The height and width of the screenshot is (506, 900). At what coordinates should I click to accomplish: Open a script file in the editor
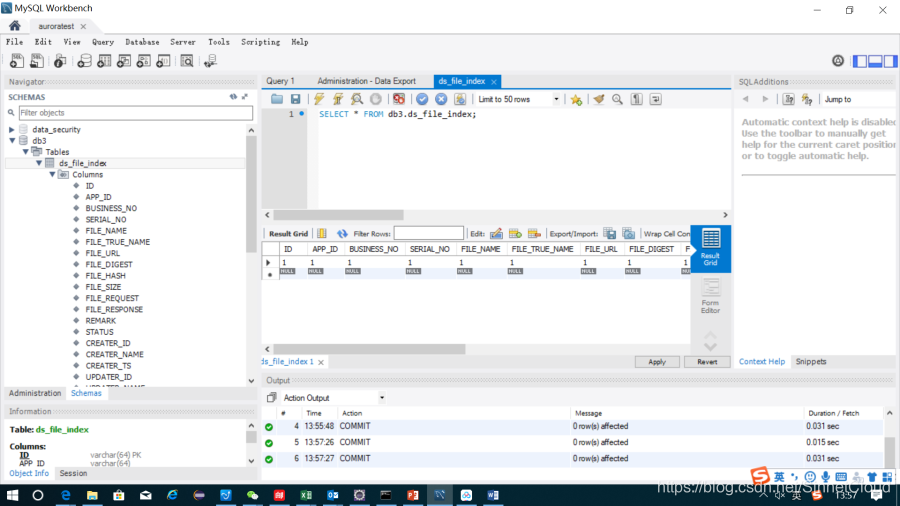click(277, 99)
